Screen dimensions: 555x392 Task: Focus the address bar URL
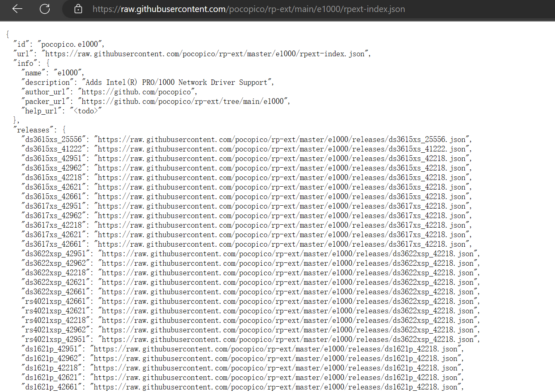click(249, 9)
